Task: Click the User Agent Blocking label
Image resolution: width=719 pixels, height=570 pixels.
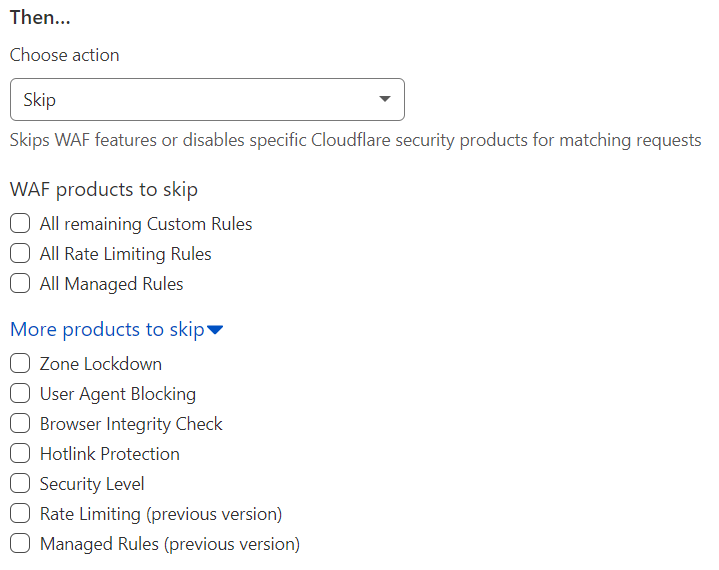Action: (x=117, y=394)
